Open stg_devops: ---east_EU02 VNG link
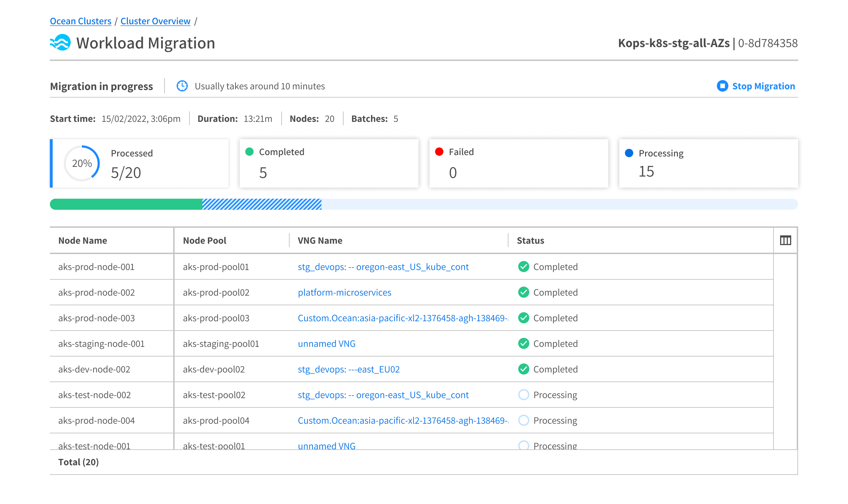848x504 pixels. [x=348, y=369]
